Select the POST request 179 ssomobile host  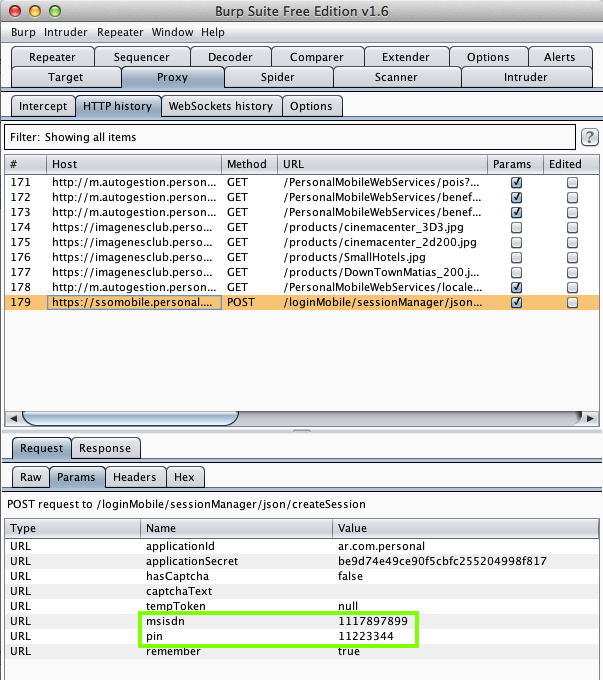132,302
